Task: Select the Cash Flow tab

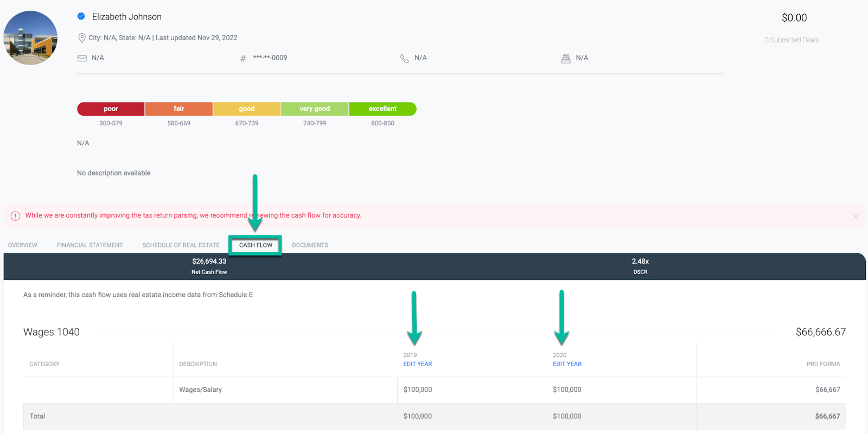Action: point(256,245)
